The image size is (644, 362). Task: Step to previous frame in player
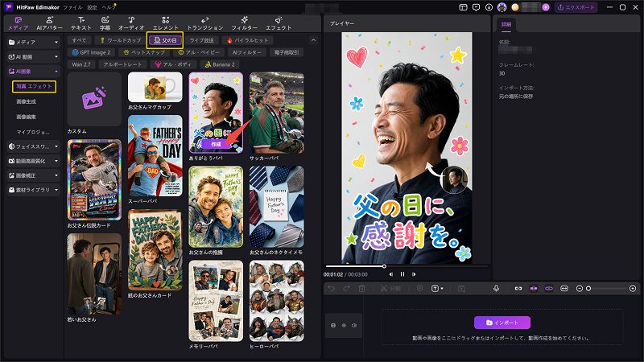[x=391, y=274]
